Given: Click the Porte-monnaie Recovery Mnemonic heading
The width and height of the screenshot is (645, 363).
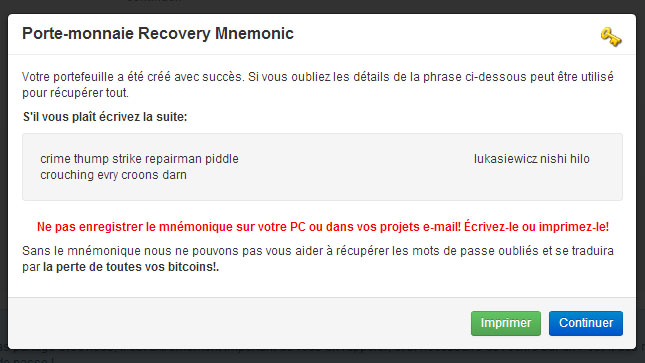Looking at the screenshot, I should click(158, 33).
